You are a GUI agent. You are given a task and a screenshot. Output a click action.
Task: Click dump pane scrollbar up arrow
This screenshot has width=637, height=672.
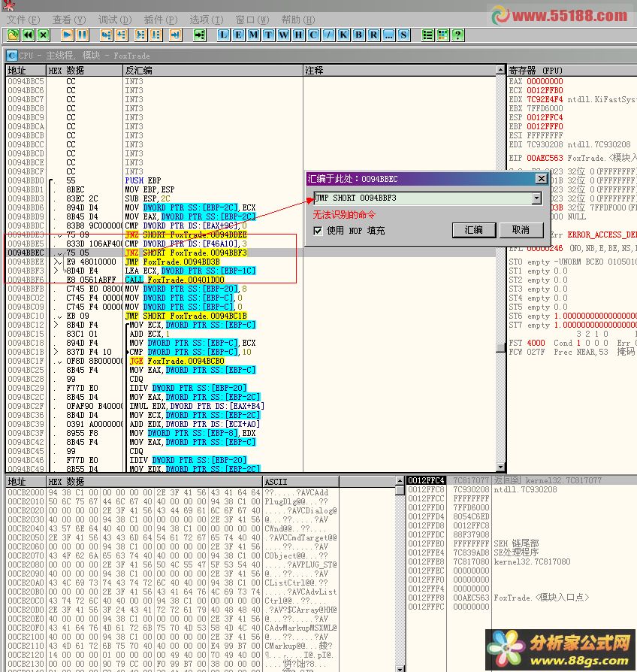coord(400,481)
